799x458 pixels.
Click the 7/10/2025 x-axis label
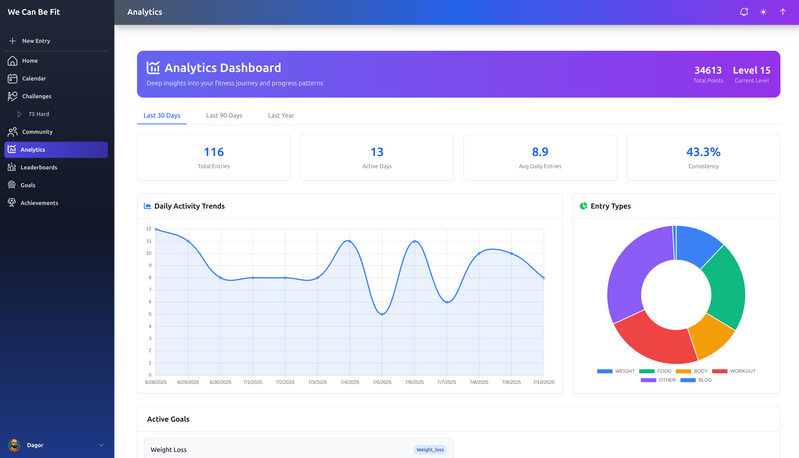point(544,382)
